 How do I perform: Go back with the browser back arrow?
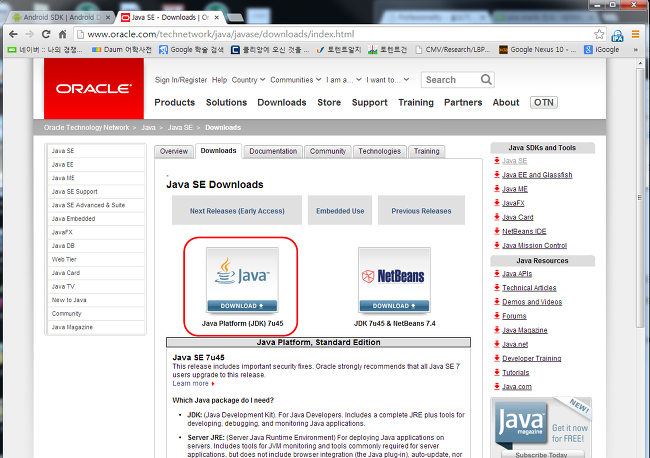tap(13, 34)
